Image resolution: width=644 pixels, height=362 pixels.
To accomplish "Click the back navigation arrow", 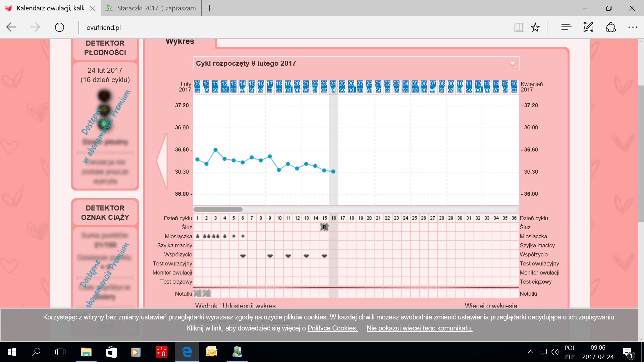I will tap(11, 27).
